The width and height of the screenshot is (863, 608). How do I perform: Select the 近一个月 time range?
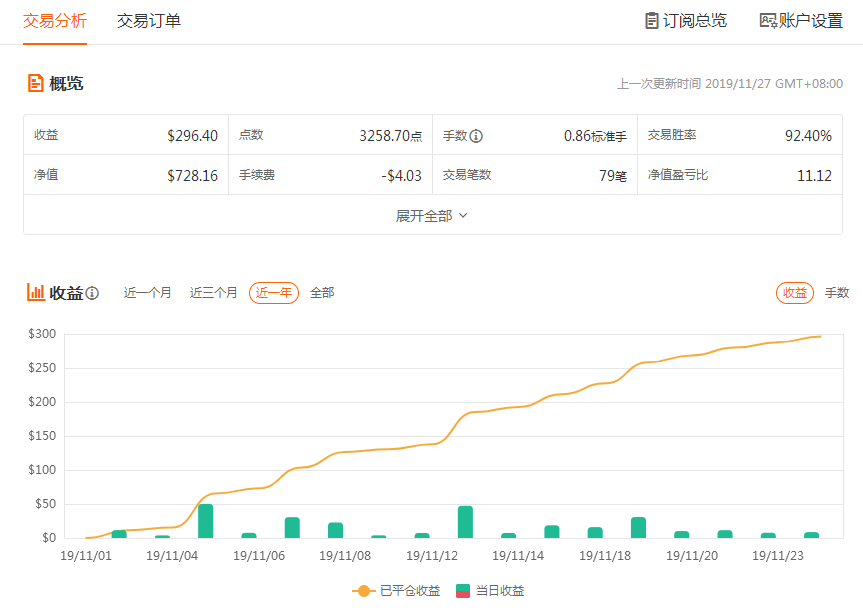pos(148,293)
